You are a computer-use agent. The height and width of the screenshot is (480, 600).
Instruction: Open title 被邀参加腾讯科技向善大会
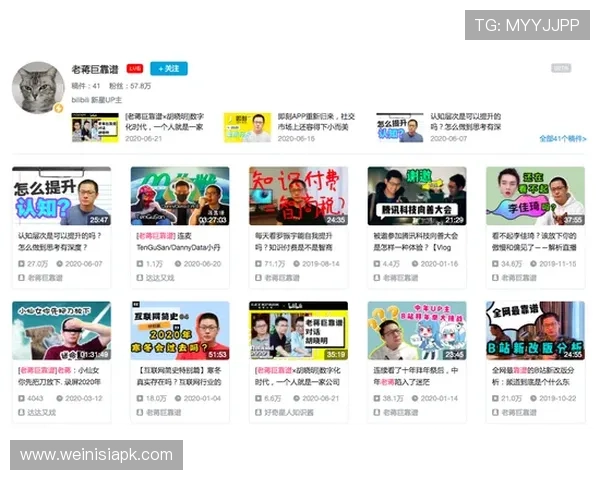[416, 242]
